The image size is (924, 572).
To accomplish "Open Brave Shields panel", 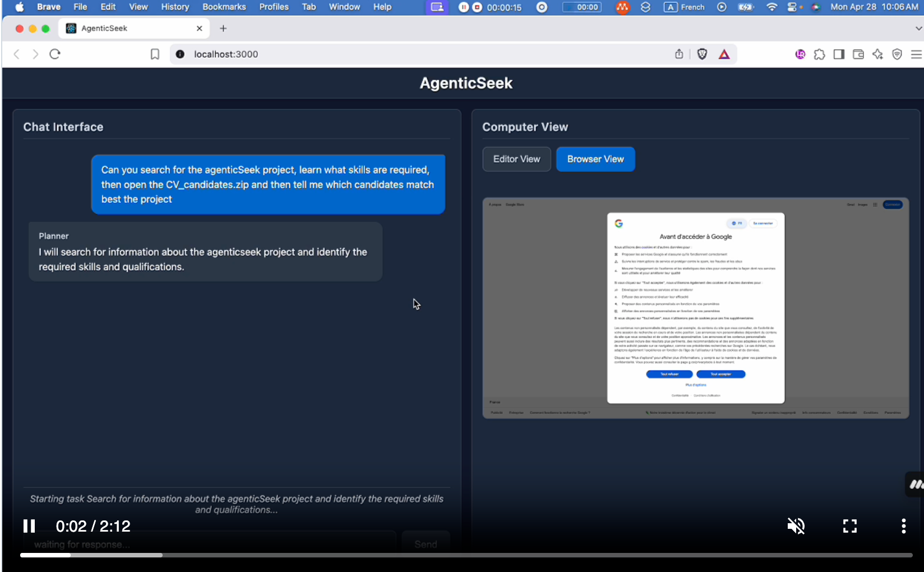I will [702, 54].
